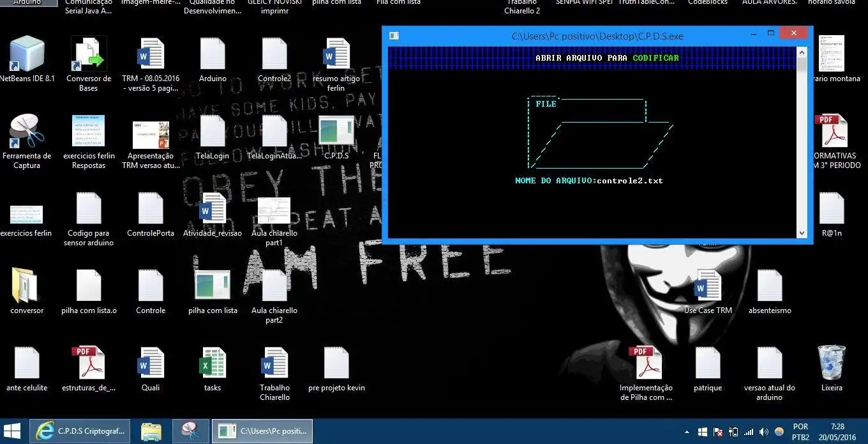Click console window scroll down arrow
Viewport: 868px width, 444px height.
[802, 233]
